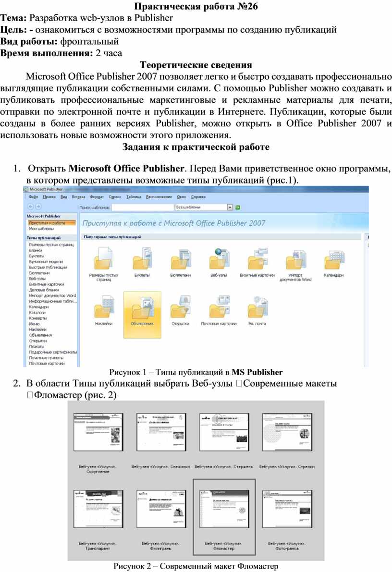Viewport: 392px width, 572px height.
Task: Select Приступая к работе in the sidebar
Action: [x=51, y=223]
